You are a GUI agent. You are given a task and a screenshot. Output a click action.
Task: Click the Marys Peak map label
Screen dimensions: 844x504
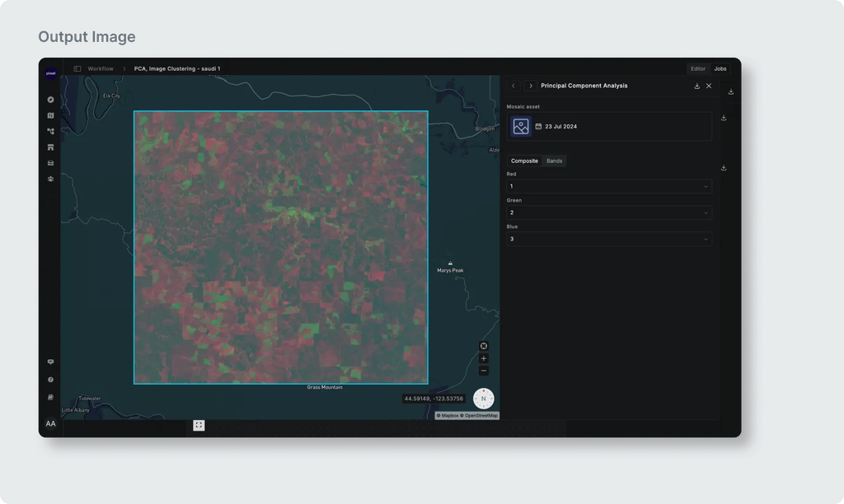coord(450,271)
